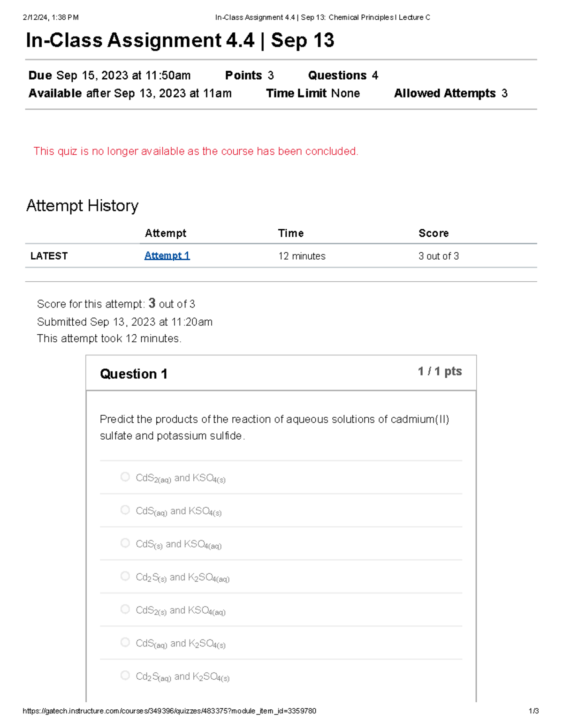The image size is (563, 728).
Task: Choose the CdS(aq) and KSO4(s) radio button
Action: click(x=125, y=510)
